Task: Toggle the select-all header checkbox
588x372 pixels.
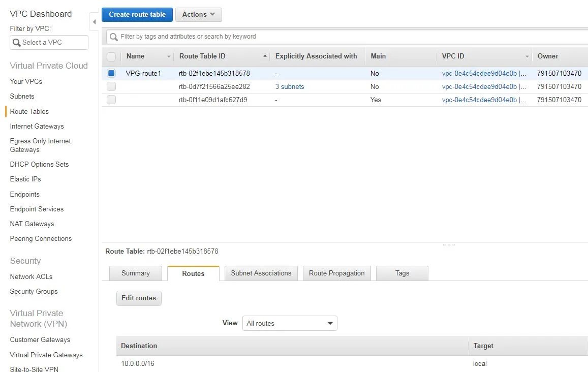Action: [x=111, y=56]
